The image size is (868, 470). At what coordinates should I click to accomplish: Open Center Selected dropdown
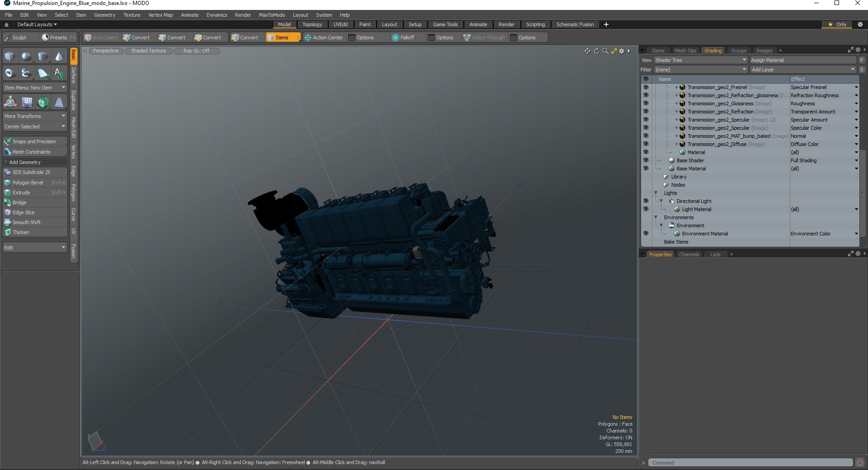[35, 127]
